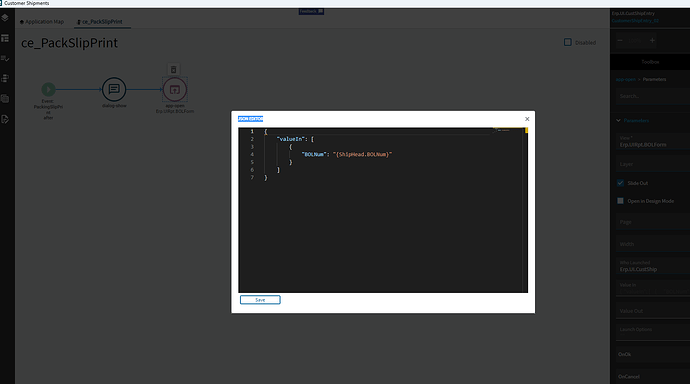This screenshot has width=690, height=384.
Task: Expand the OnCancel section
Action: point(650,377)
